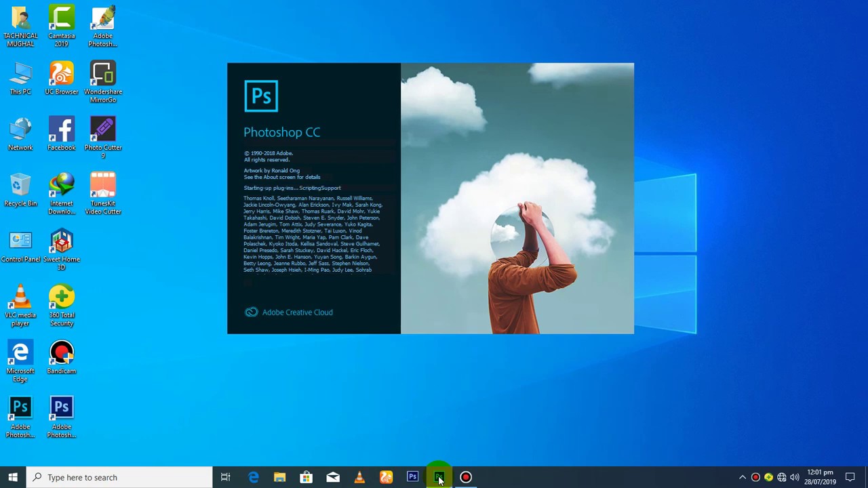Click the green highlighted taskbar app icon

point(439,477)
